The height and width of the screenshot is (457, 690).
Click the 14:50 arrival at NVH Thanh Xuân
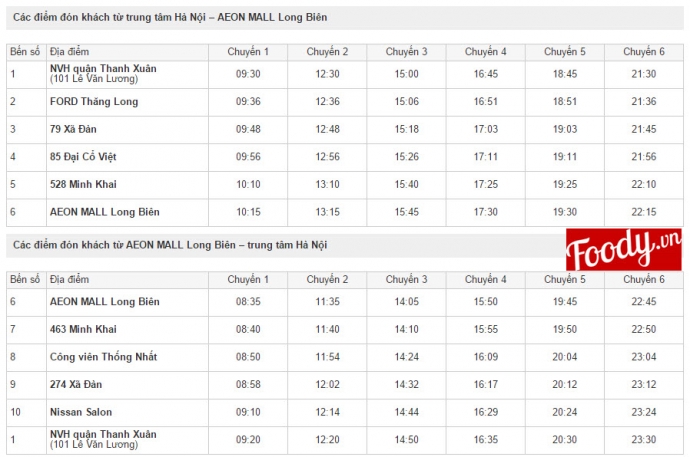407,439
